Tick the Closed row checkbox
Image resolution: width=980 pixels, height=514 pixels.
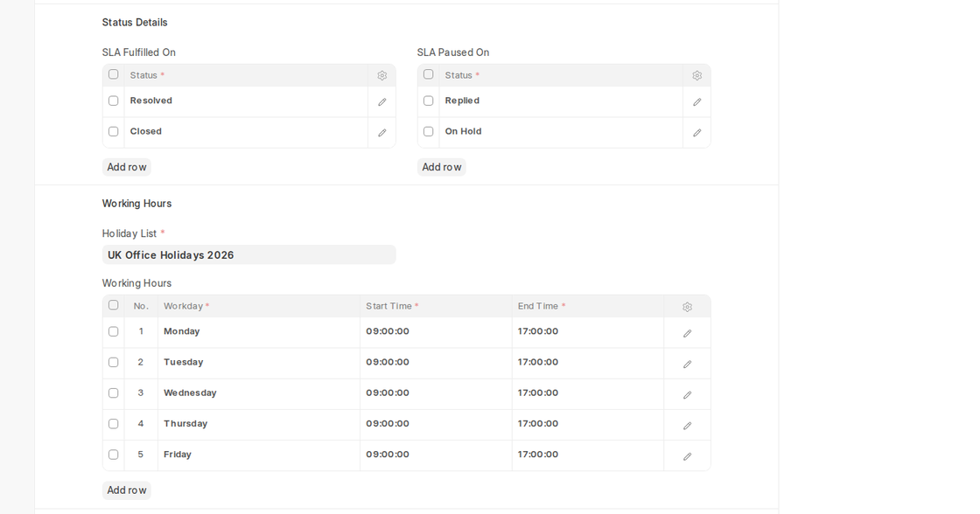(x=113, y=131)
